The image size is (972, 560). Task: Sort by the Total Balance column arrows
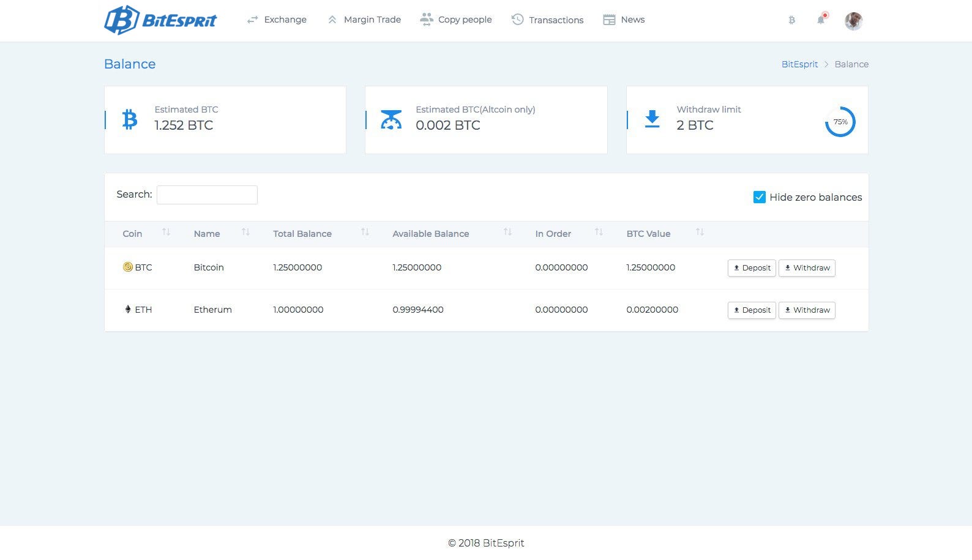pyautogui.click(x=365, y=232)
